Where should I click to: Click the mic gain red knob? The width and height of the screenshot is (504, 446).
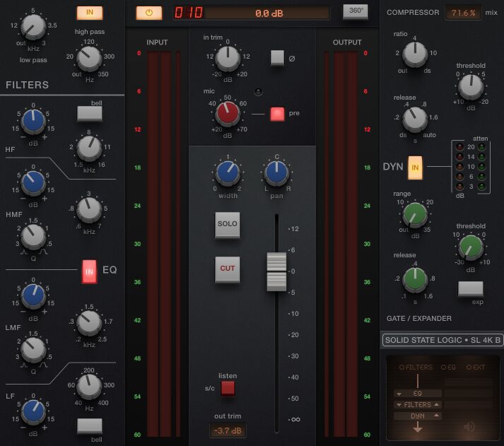click(228, 112)
